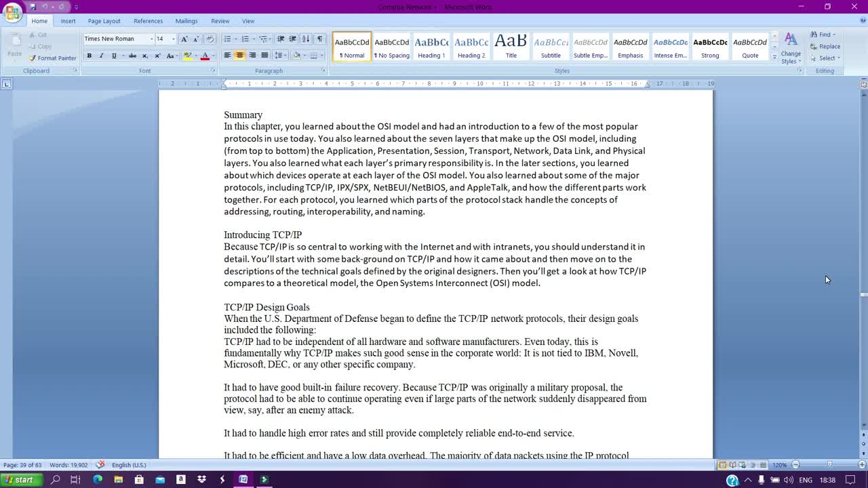The height and width of the screenshot is (488, 868).
Task: Toggle italic formatting
Action: (x=101, y=56)
